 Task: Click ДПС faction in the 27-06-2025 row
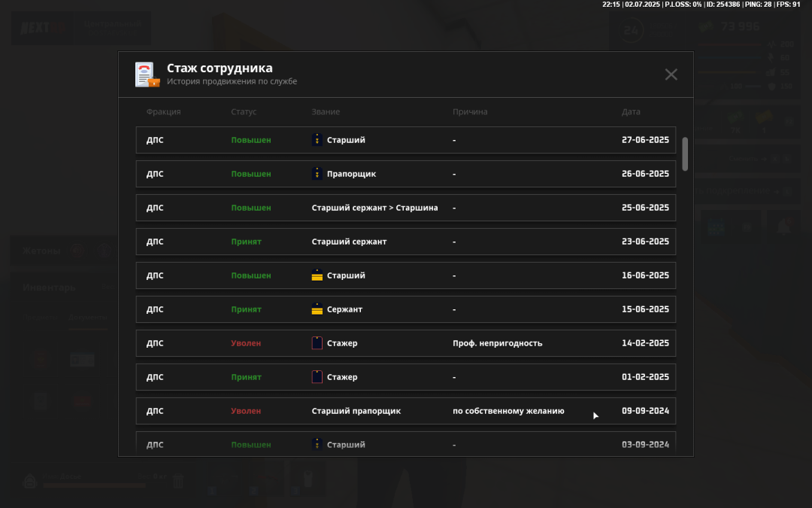[x=155, y=140]
